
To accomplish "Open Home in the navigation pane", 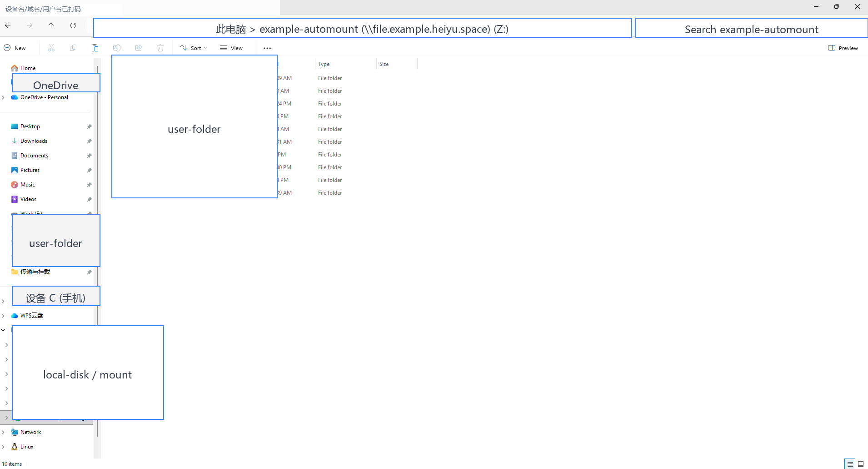I will (x=28, y=68).
